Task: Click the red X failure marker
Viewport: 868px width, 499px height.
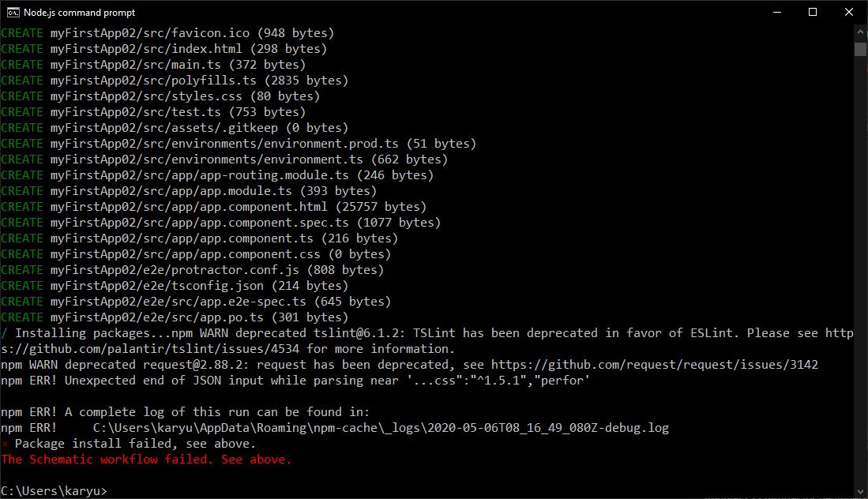Action: click(x=5, y=444)
